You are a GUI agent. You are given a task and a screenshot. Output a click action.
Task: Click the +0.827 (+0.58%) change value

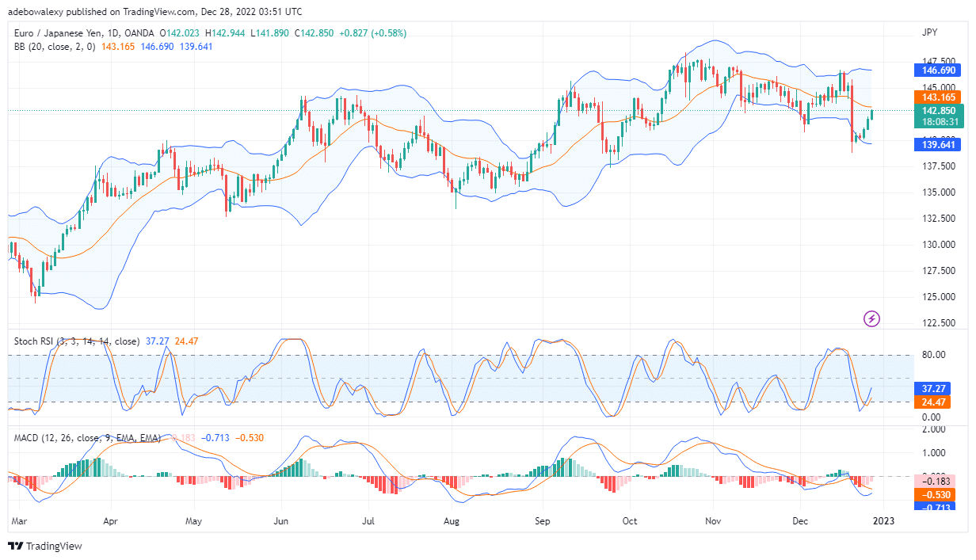tap(372, 33)
